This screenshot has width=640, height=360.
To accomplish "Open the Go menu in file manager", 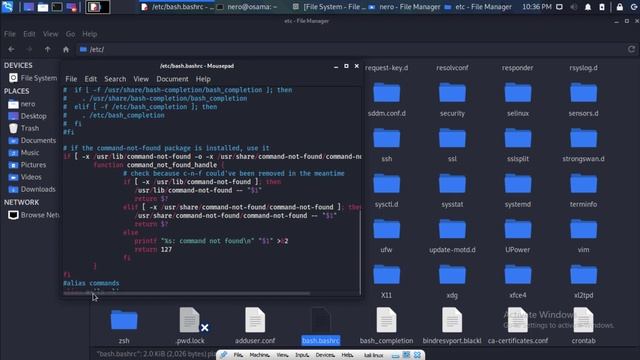I will click(70, 34).
